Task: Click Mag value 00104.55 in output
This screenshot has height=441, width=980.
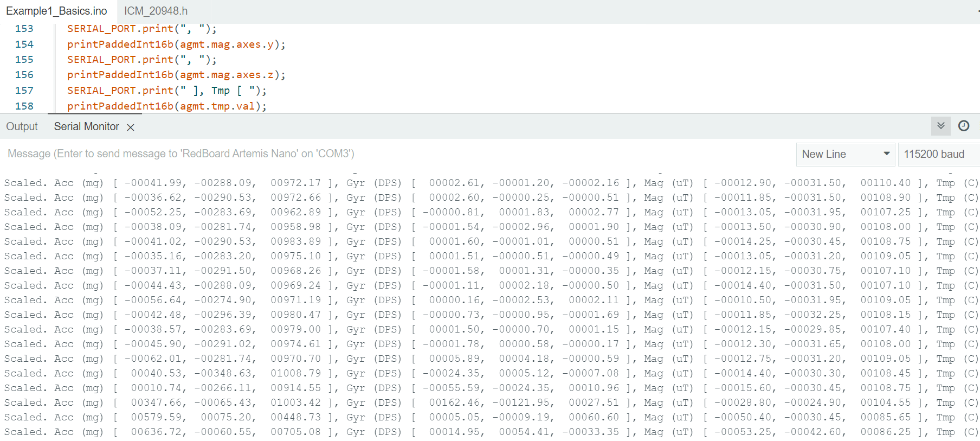Action: (x=886, y=403)
